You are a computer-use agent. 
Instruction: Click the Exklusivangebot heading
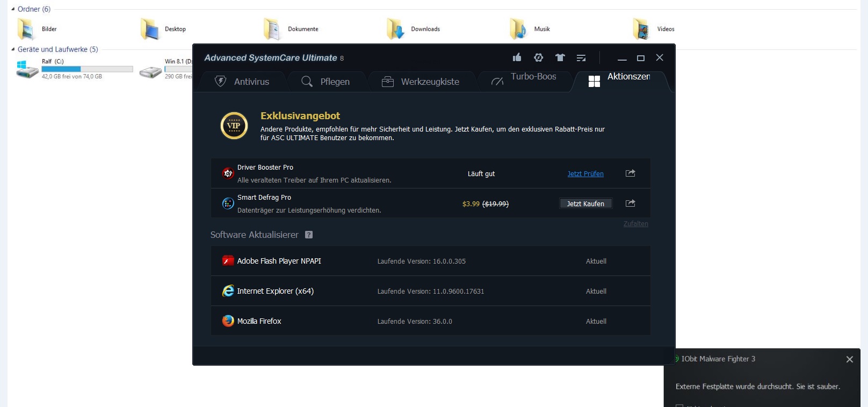300,116
